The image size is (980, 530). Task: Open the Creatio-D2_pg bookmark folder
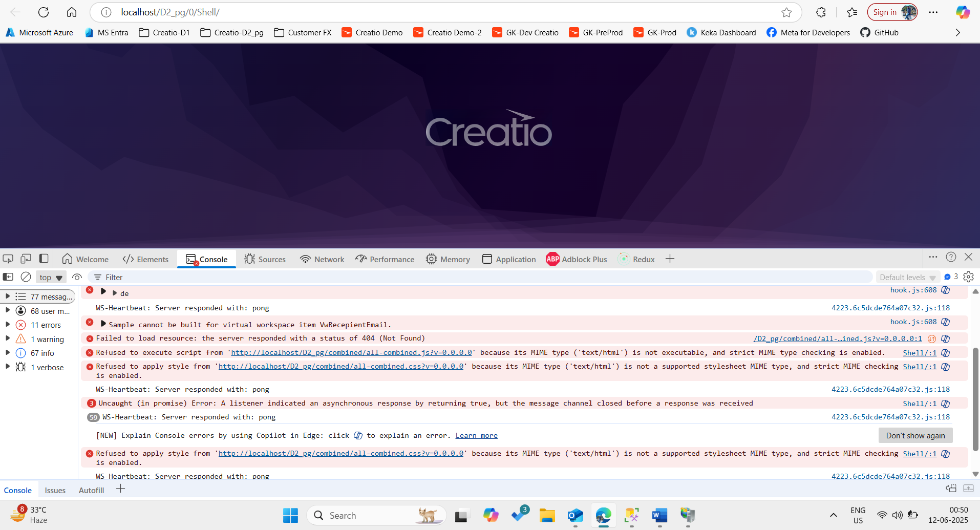pyautogui.click(x=232, y=33)
